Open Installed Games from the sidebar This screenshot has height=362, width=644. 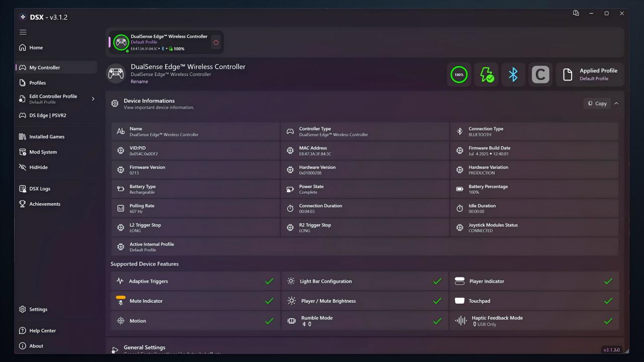point(56,136)
